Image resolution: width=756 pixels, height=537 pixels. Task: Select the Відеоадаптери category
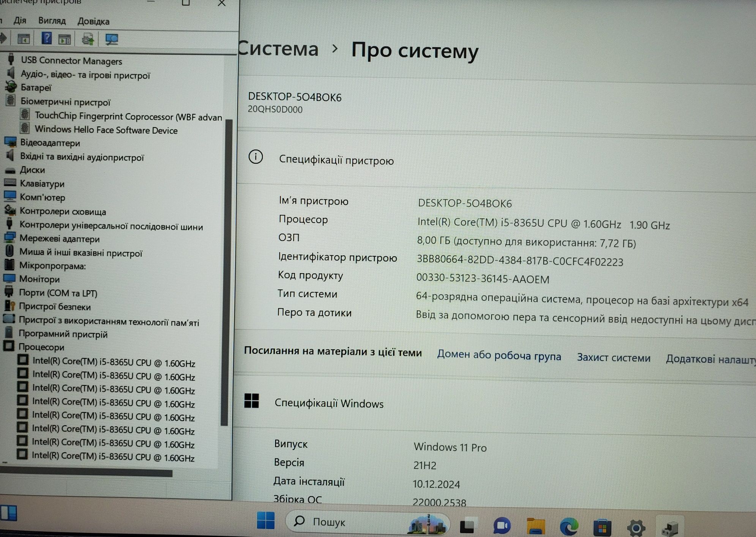click(50, 143)
